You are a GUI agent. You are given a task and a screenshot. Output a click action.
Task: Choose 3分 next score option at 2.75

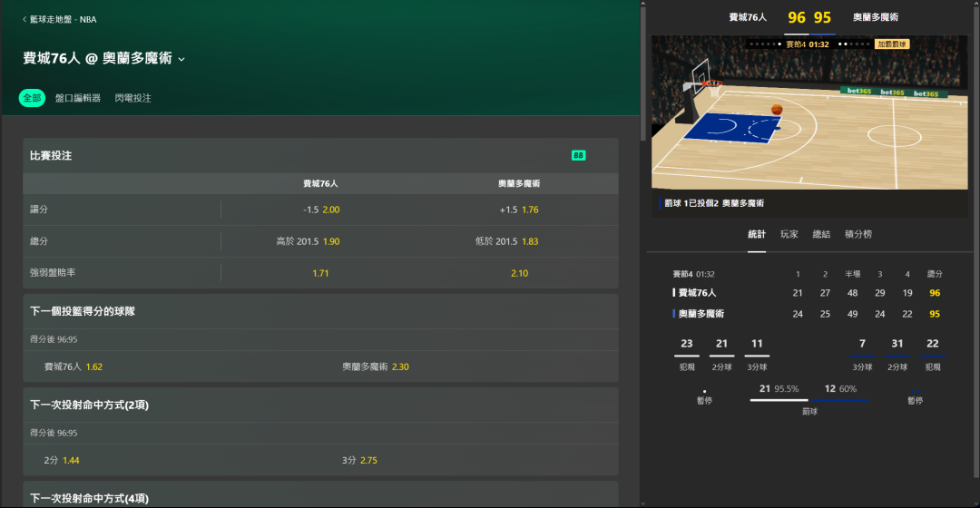coord(359,460)
